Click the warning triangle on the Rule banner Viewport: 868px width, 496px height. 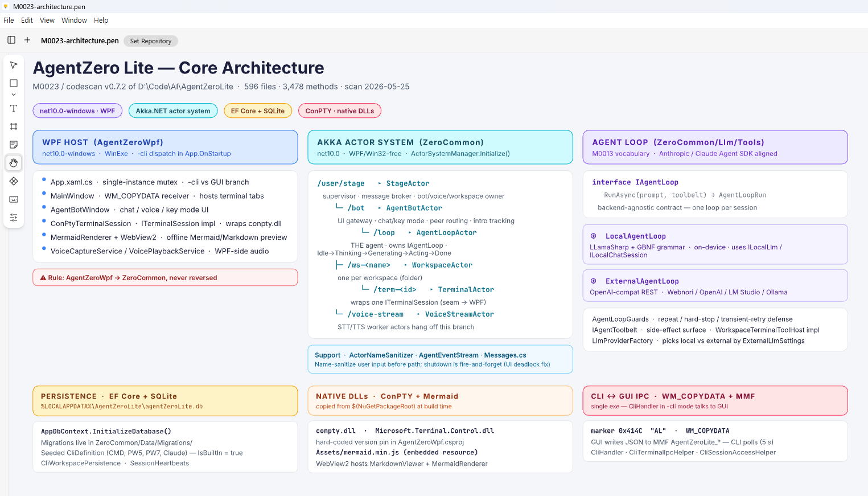pos(43,278)
